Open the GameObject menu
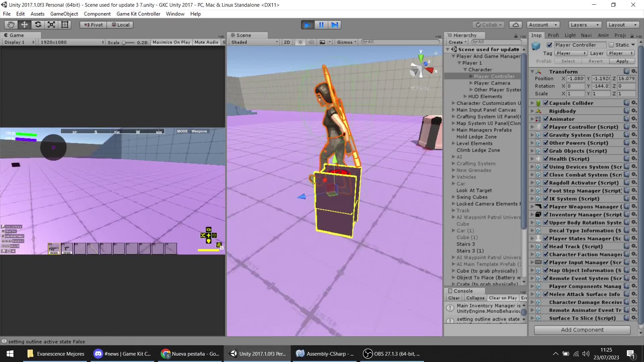Image resolution: width=644 pixels, height=362 pixels. coord(64,14)
